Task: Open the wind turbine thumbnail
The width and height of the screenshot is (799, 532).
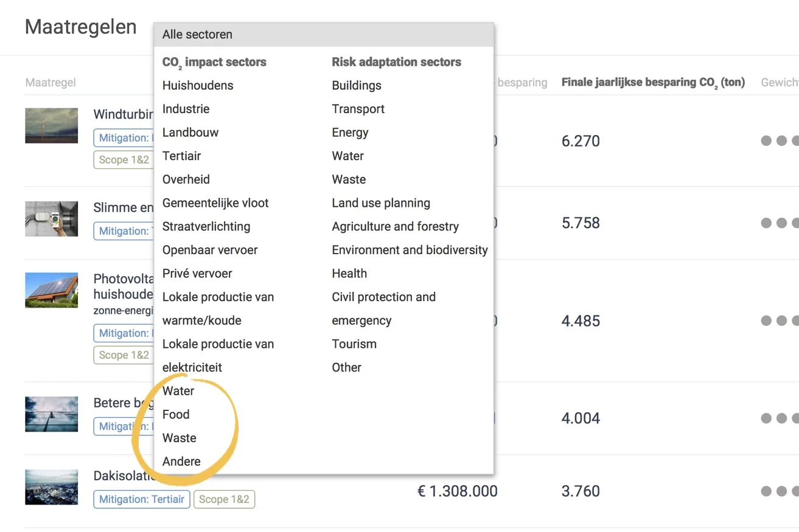Action: pos(52,126)
